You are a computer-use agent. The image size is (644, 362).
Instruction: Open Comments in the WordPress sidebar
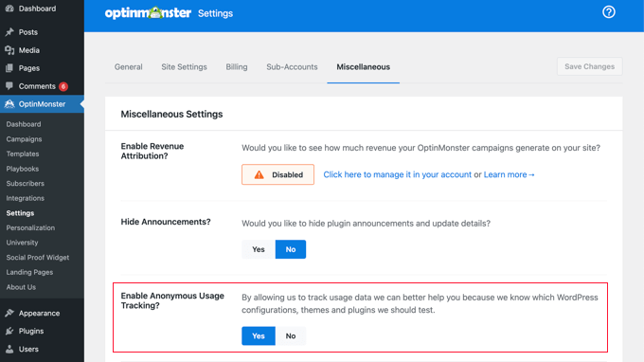pyautogui.click(x=37, y=86)
